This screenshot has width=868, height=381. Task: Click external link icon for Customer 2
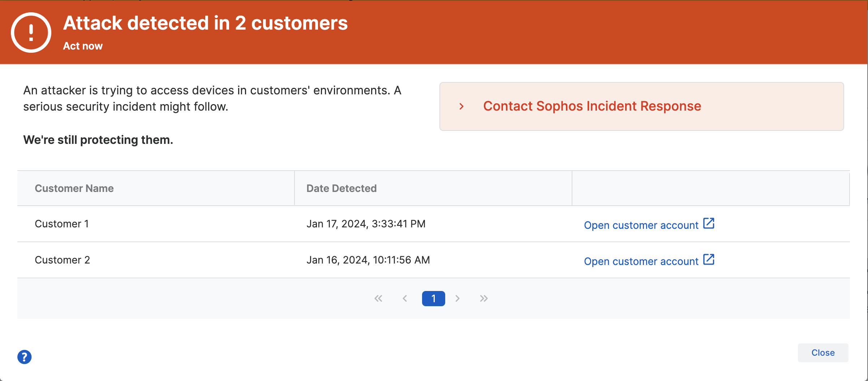pos(709,260)
